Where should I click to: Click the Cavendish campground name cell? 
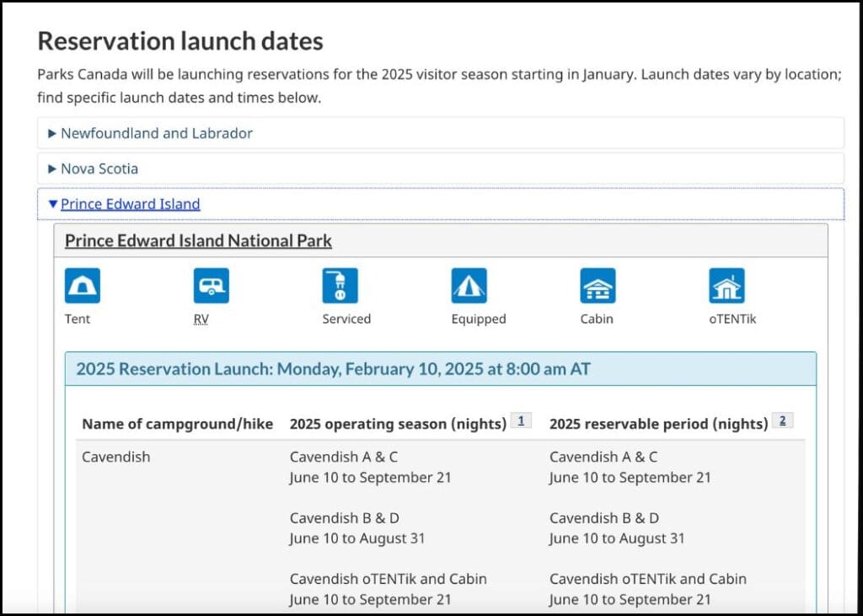pos(116,457)
